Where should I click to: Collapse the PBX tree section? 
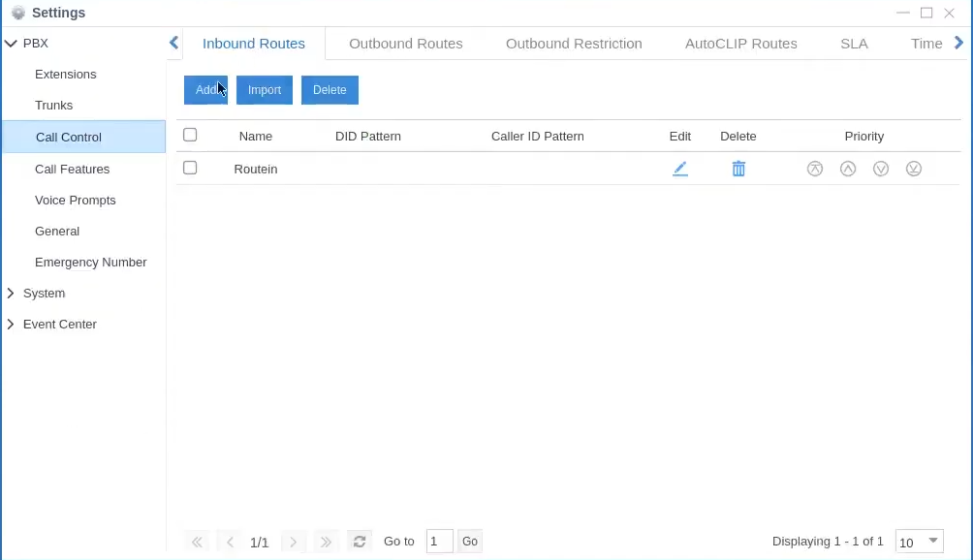(11, 44)
